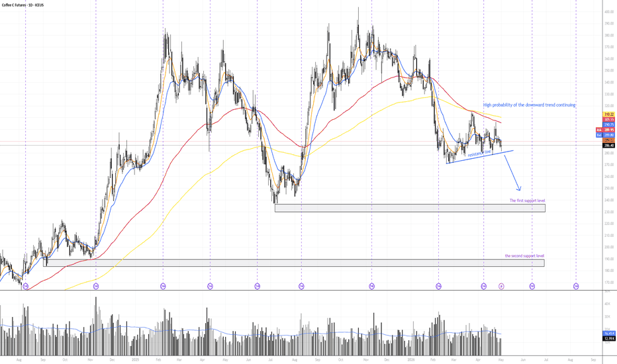617x364 pixels.
Task: Click the black 286.40 last price label
Action: point(609,145)
